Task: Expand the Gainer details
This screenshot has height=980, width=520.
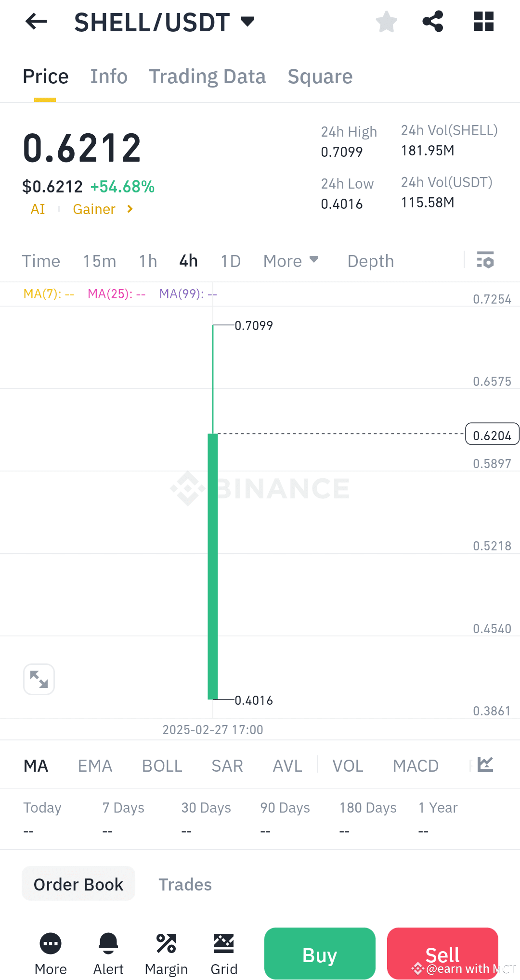Action: pyautogui.click(x=102, y=209)
